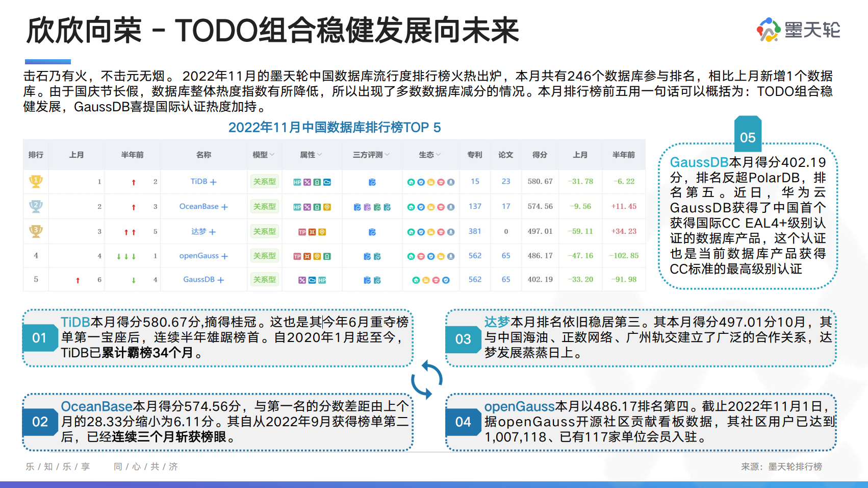Click the green home 生态 icon in OceanBase row
This screenshot has width=868, height=488.
tap(411, 207)
